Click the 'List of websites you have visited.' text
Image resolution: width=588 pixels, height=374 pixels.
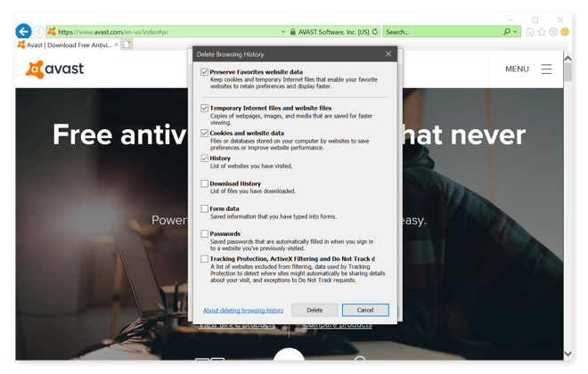pyautogui.click(x=251, y=166)
